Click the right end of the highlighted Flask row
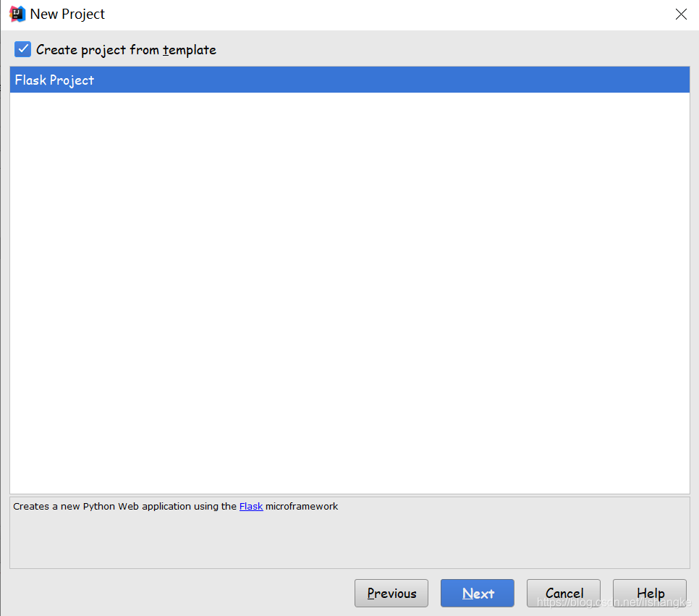Screen dimensions: 699x616 pos(651,80)
